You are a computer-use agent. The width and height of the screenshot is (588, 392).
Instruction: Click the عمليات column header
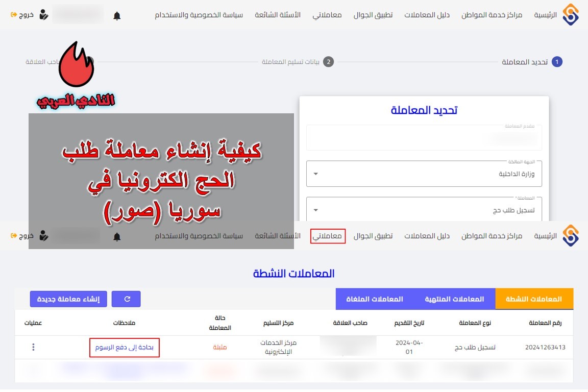pos(33,323)
